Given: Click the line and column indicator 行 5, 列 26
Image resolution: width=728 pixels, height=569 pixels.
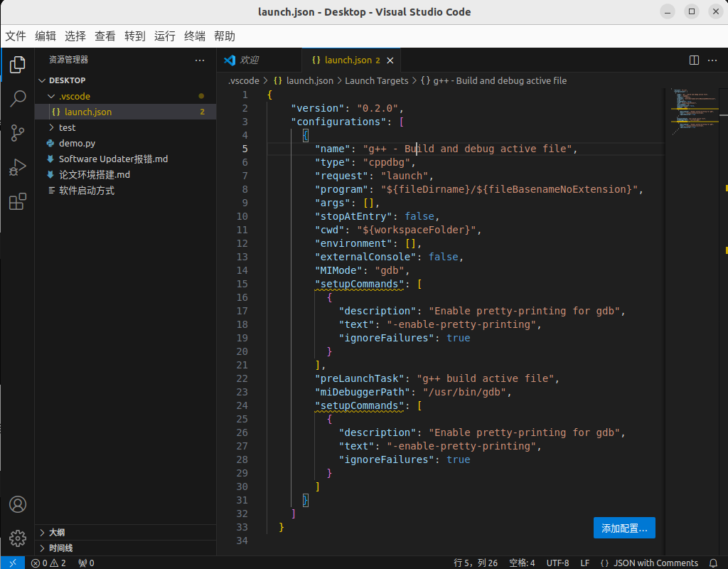Looking at the screenshot, I should pos(476,563).
